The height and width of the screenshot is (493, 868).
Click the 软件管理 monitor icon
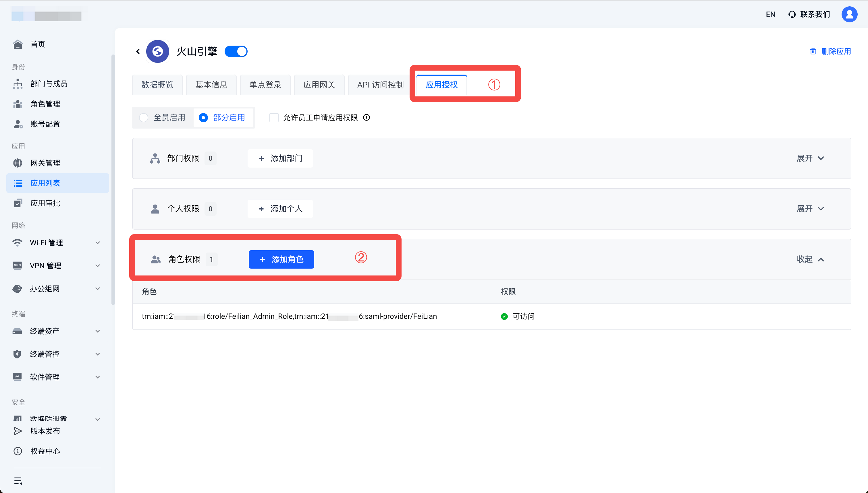click(17, 377)
